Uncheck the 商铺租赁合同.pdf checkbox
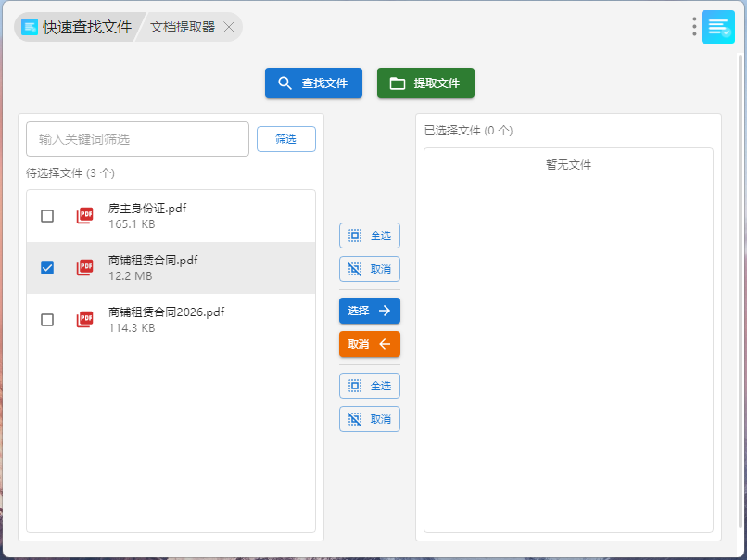Image resolution: width=747 pixels, height=560 pixels. 47,268
